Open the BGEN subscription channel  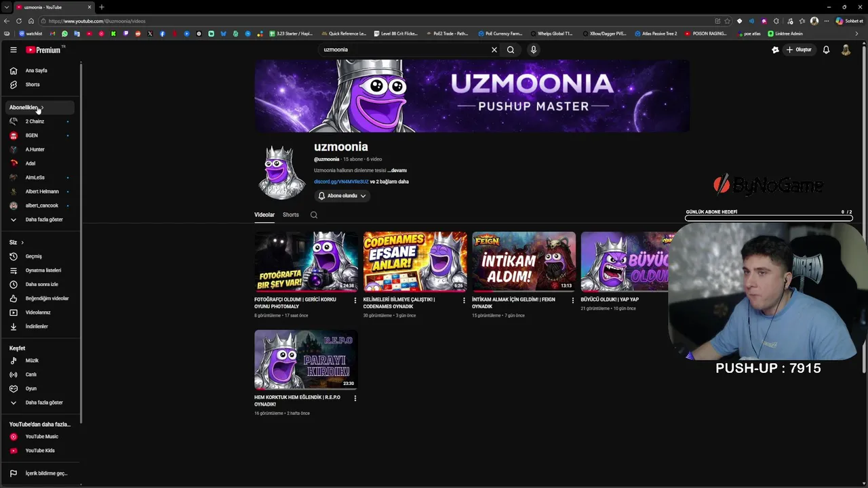tap(41, 136)
